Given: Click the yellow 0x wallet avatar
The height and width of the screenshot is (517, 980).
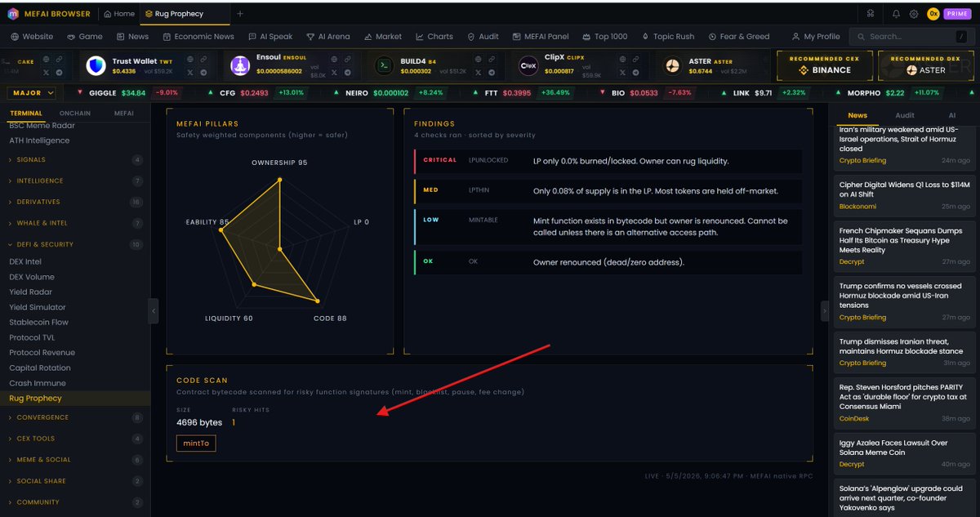Looking at the screenshot, I should click(933, 14).
